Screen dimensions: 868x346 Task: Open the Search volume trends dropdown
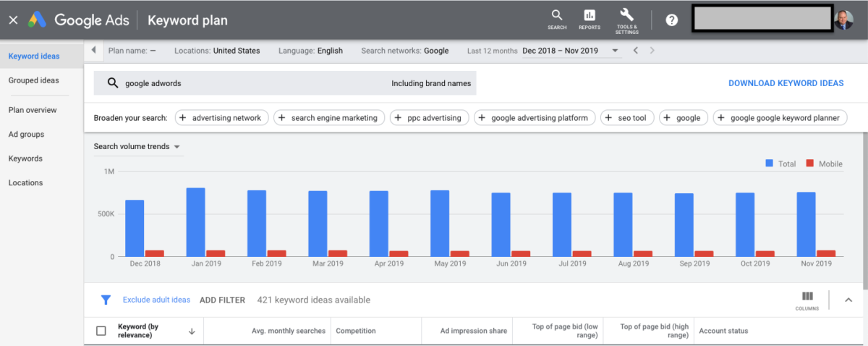click(137, 147)
